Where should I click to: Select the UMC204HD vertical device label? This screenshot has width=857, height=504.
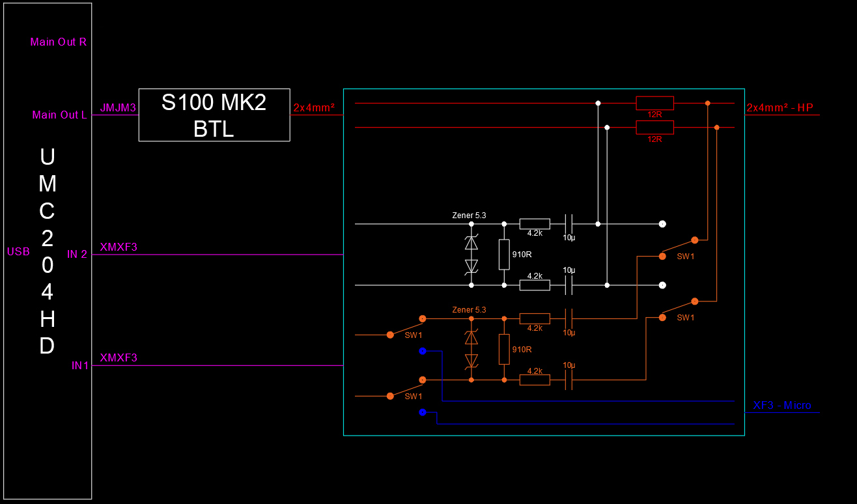[x=47, y=251]
